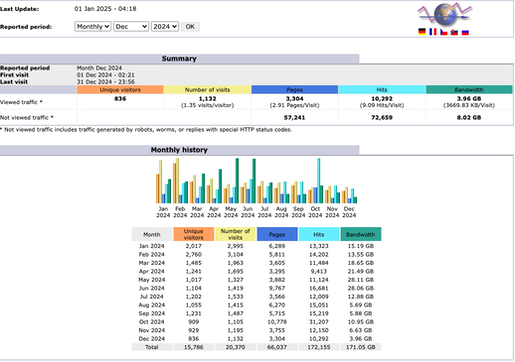Image resolution: width=515 pixels, height=362 pixels.
Task: Click the Jun 2024 row in history table
Action: click(x=256, y=288)
